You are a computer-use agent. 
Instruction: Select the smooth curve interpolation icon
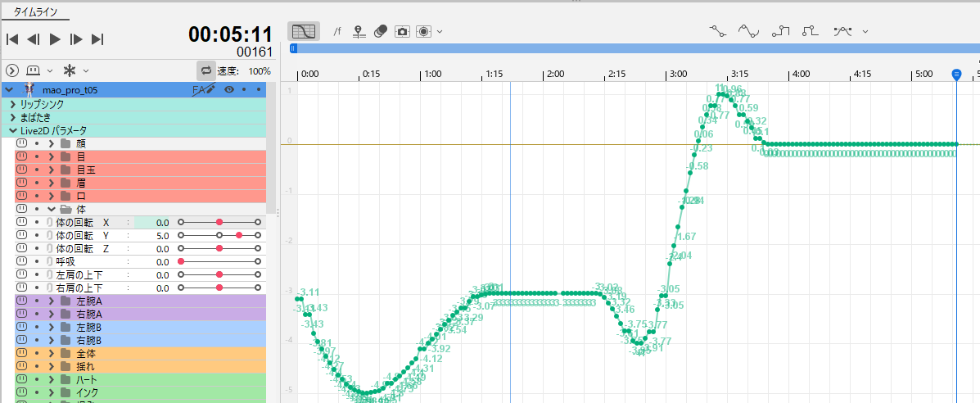click(748, 31)
